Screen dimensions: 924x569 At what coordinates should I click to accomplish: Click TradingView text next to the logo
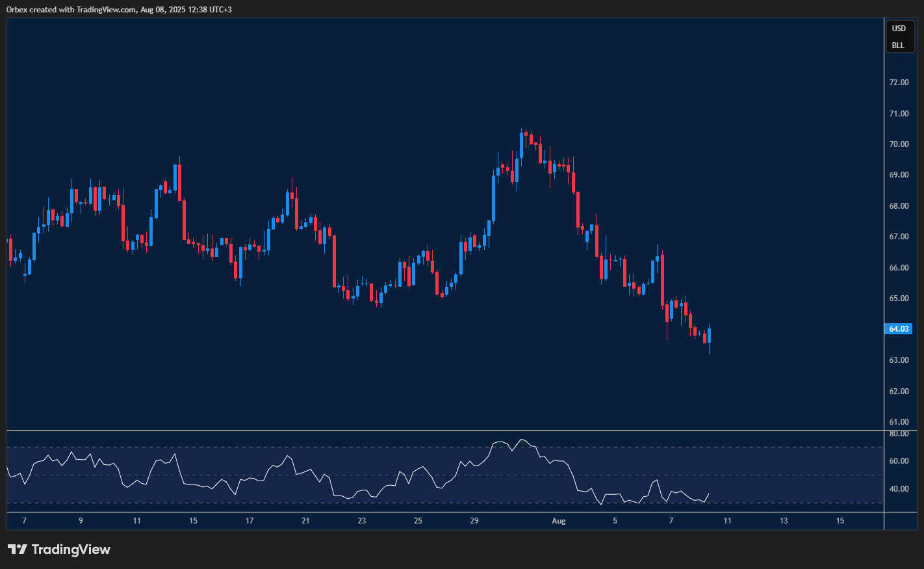click(x=71, y=549)
